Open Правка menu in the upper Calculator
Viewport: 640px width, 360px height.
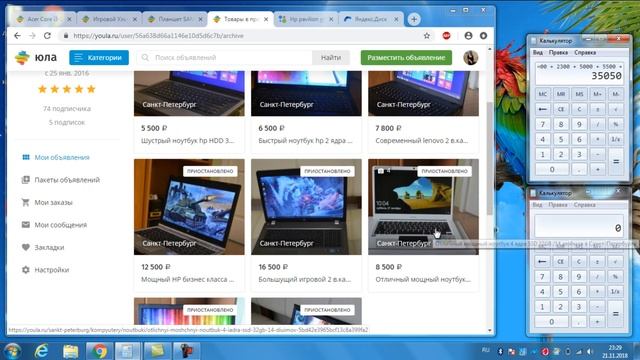pos(558,53)
